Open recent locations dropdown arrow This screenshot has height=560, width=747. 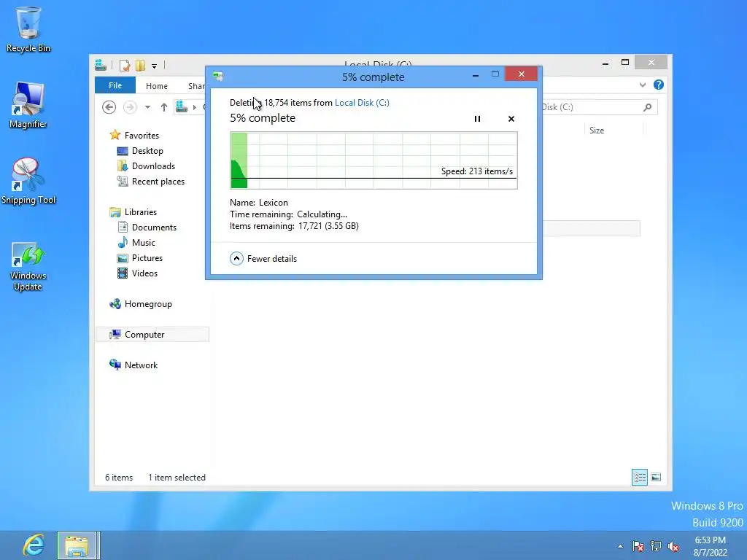(147, 107)
